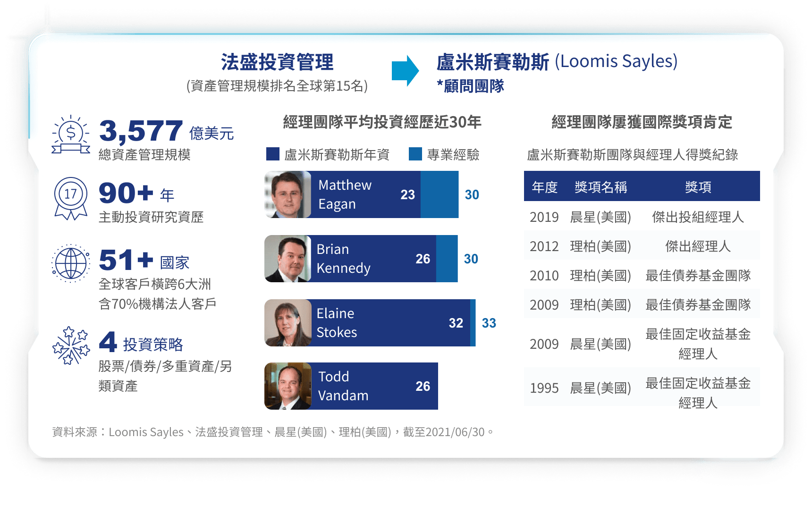Click the 2010 year cell
812x522 pixels.
click(544, 276)
